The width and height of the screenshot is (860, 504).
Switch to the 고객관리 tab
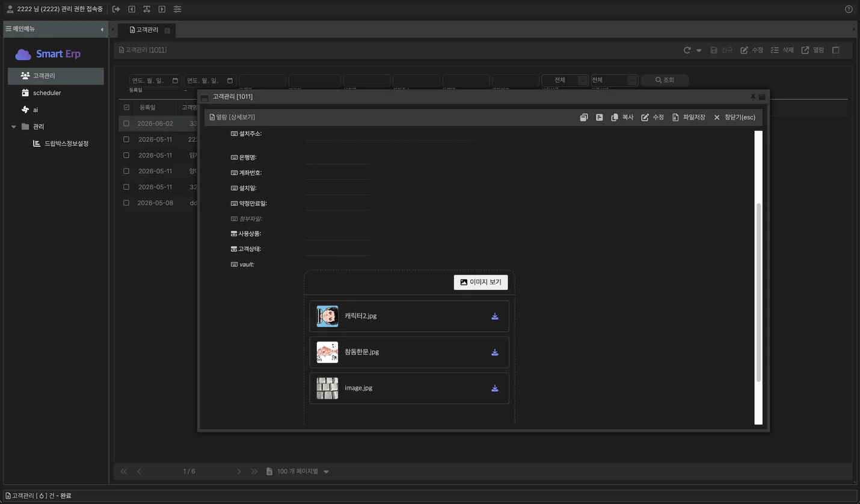(x=144, y=29)
